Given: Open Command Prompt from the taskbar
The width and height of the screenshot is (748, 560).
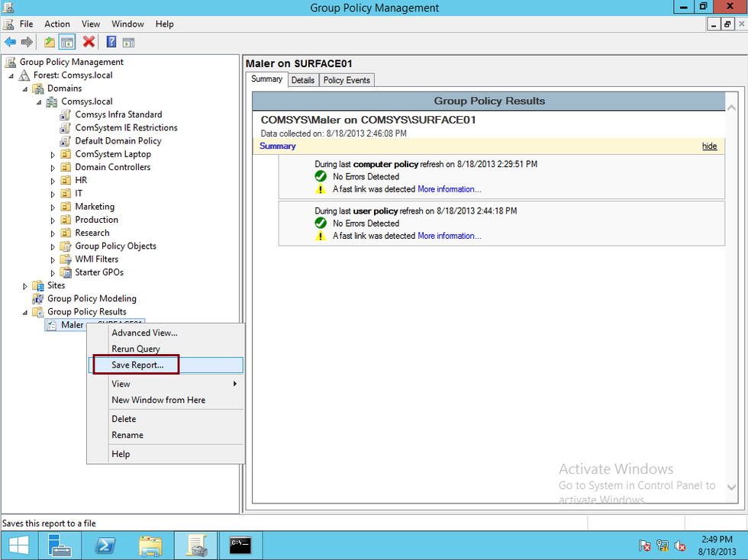Looking at the screenshot, I should point(240,545).
